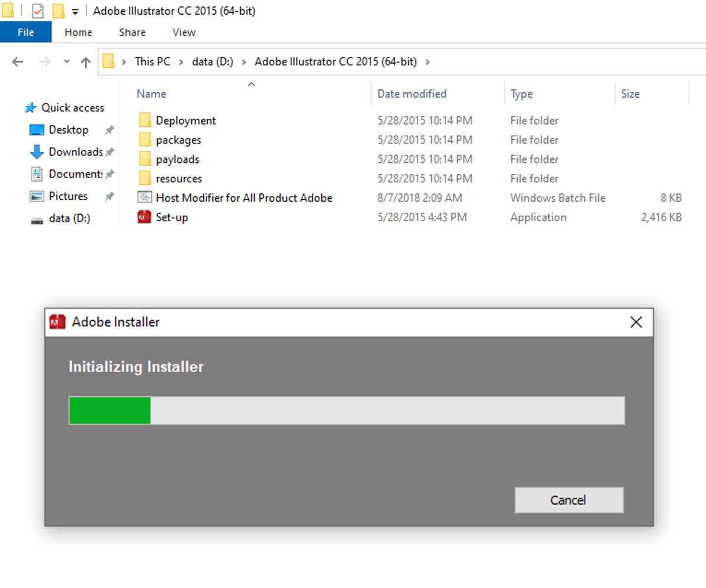
Task: Click the Pictures icon in the sidebar
Action: [x=36, y=196]
